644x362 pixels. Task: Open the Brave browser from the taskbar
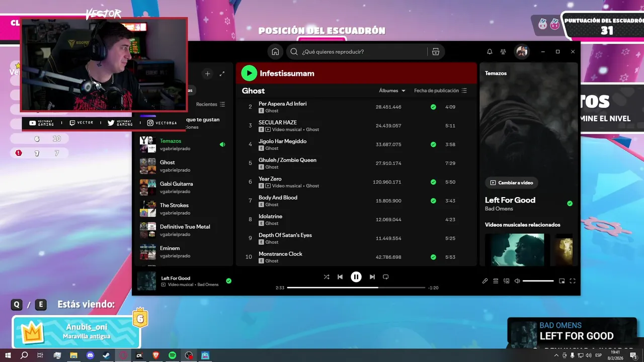pos(155,355)
